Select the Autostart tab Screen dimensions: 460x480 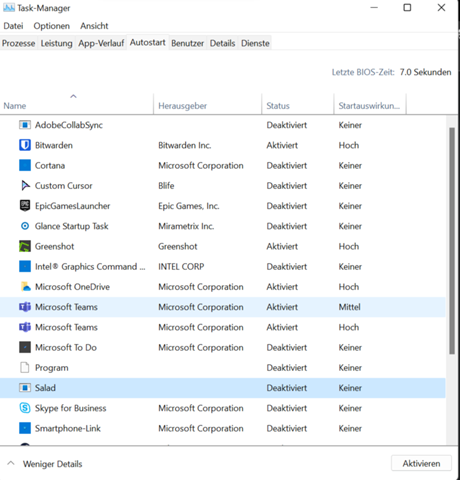[x=148, y=43]
